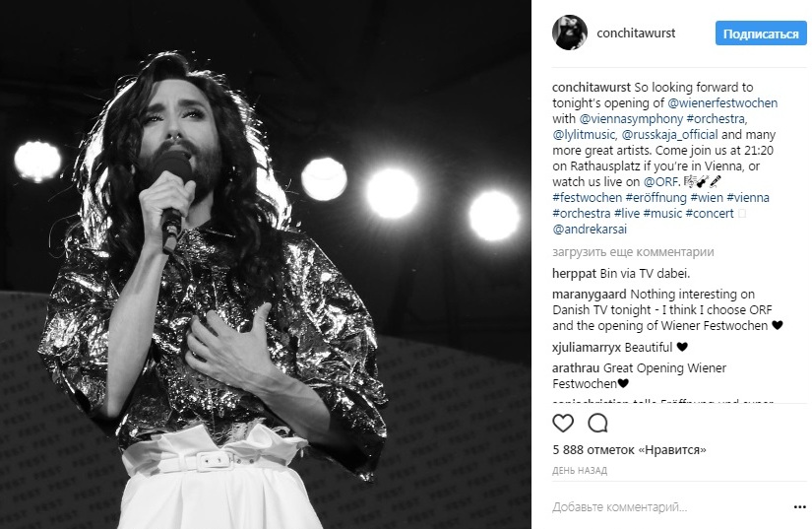Open commenter herppat's profile
The image size is (812, 529).
tap(574, 274)
